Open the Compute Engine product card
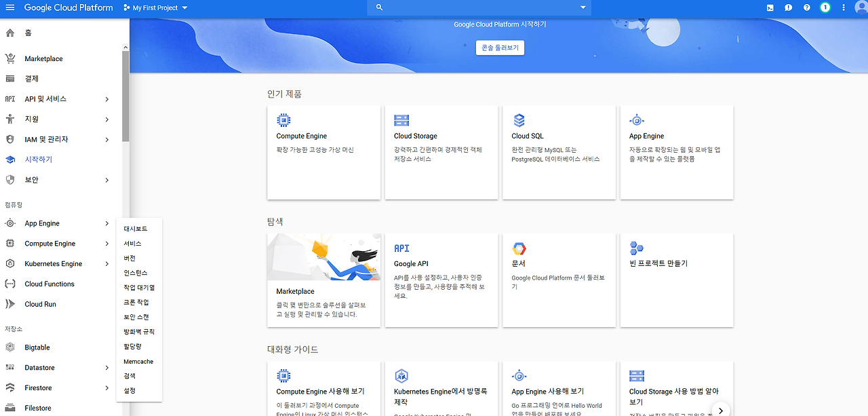 [324, 152]
